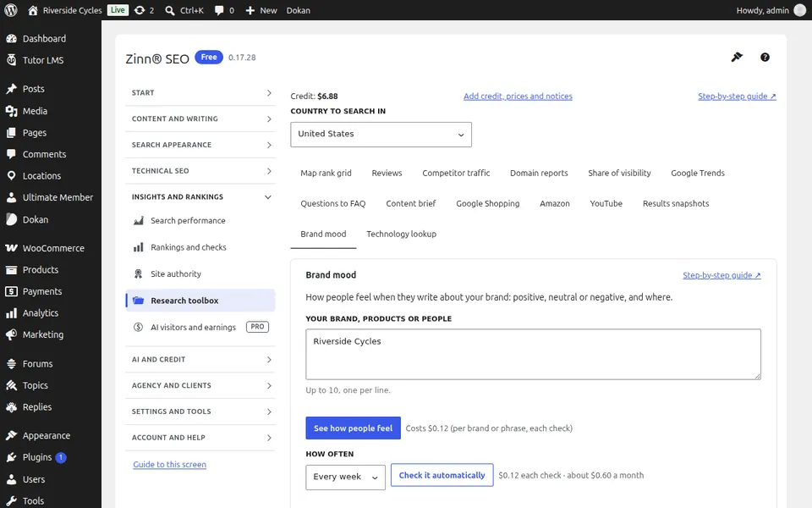The width and height of the screenshot is (812, 508).
Task: Open Plugins icon in sidebar
Action: (11, 457)
